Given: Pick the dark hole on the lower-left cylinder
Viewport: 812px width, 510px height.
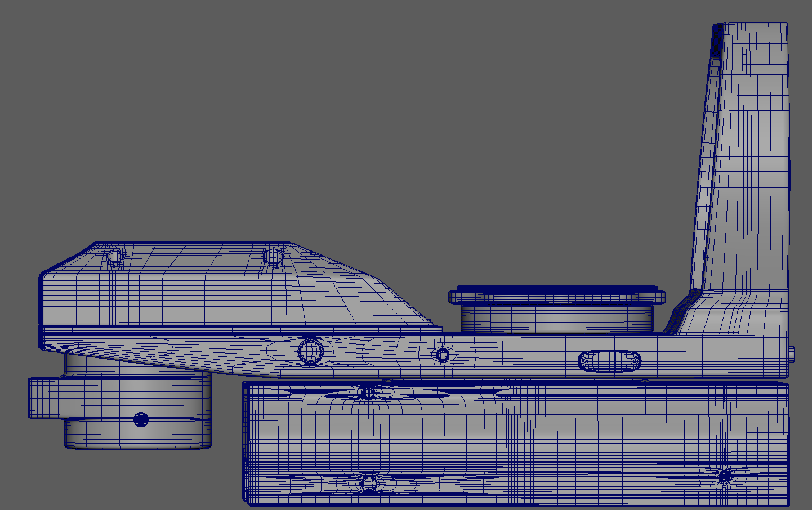Looking at the screenshot, I should [141, 419].
